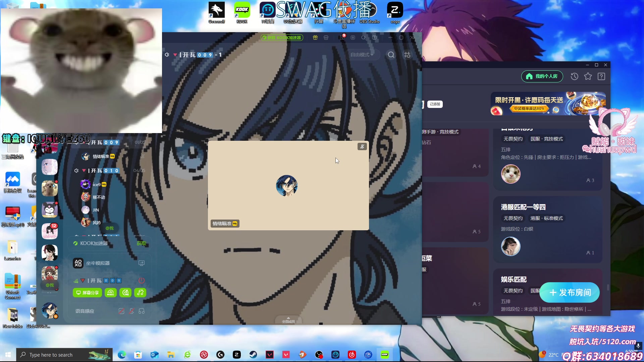Select the server icon with badge 12
This screenshot has height=362, width=644.
(x=49, y=231)
